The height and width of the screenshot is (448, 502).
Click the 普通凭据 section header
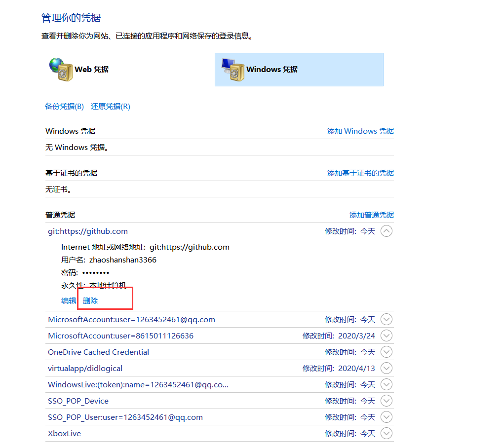pos(60,215)
